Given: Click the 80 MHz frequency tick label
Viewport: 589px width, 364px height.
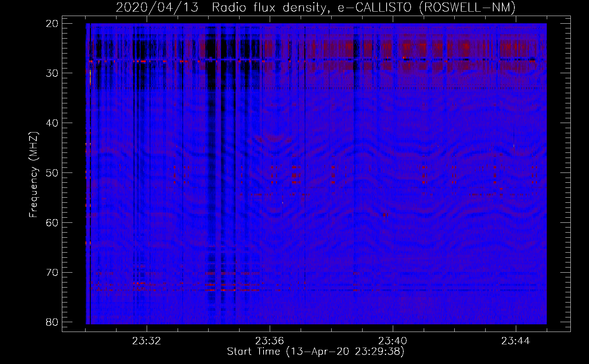Looking at the screenshot, I should click(x=52, y=322).
